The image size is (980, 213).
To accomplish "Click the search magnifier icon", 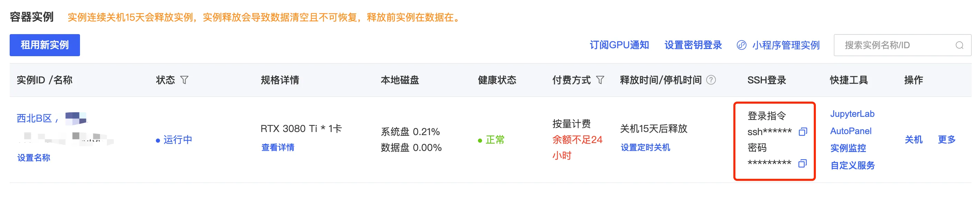I will [x=959, y=45].
